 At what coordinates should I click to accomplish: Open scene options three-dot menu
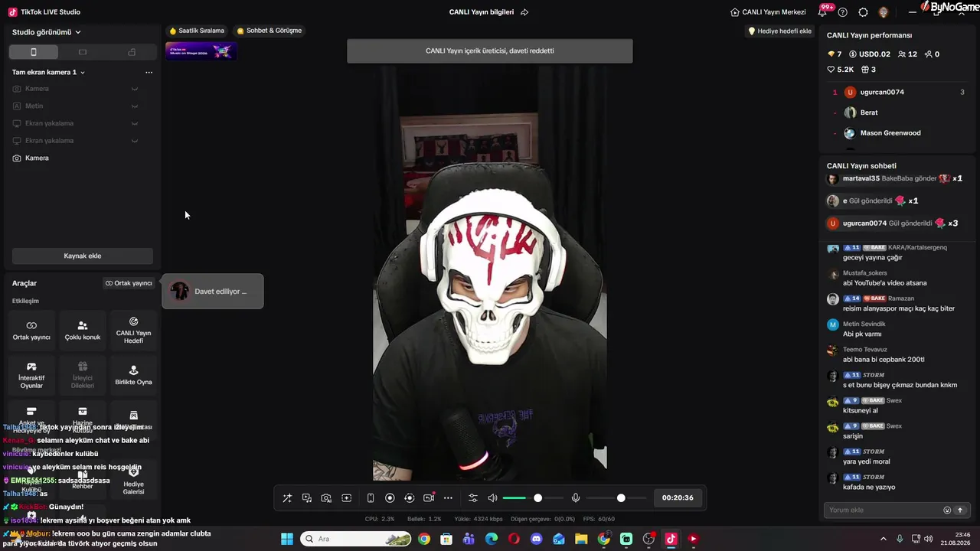(149, 72)
